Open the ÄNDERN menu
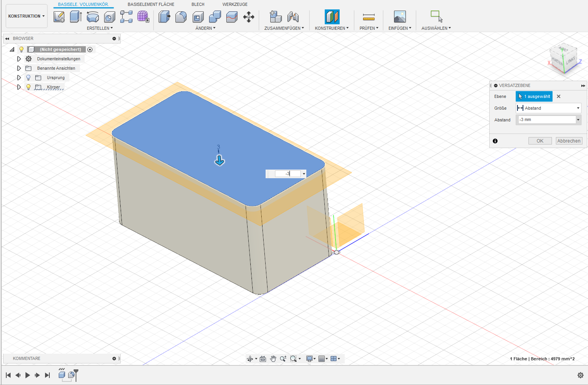The width and height of the screenshot is (588, 385). [x=205, y=28]
